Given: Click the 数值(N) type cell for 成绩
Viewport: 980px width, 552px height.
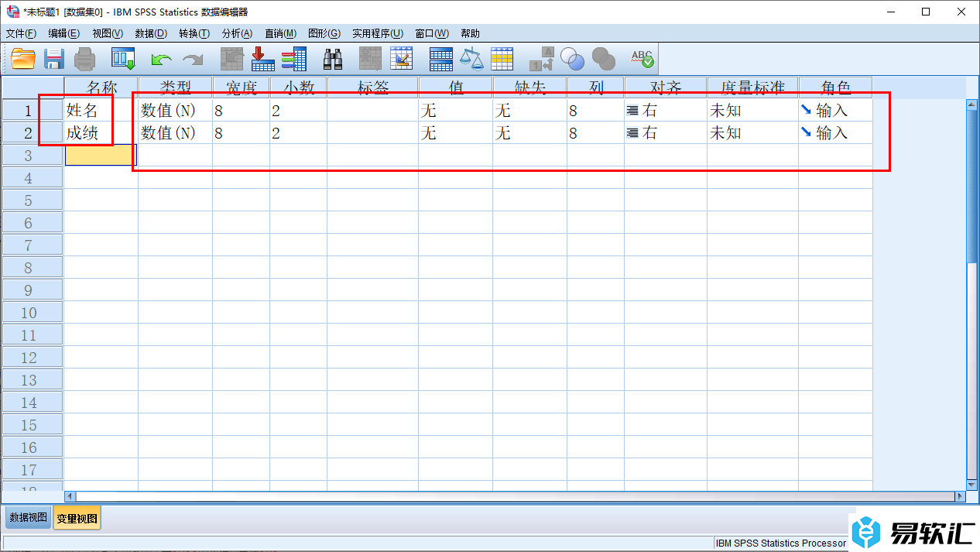Looking at the screenshot, I should coord(176,133).
